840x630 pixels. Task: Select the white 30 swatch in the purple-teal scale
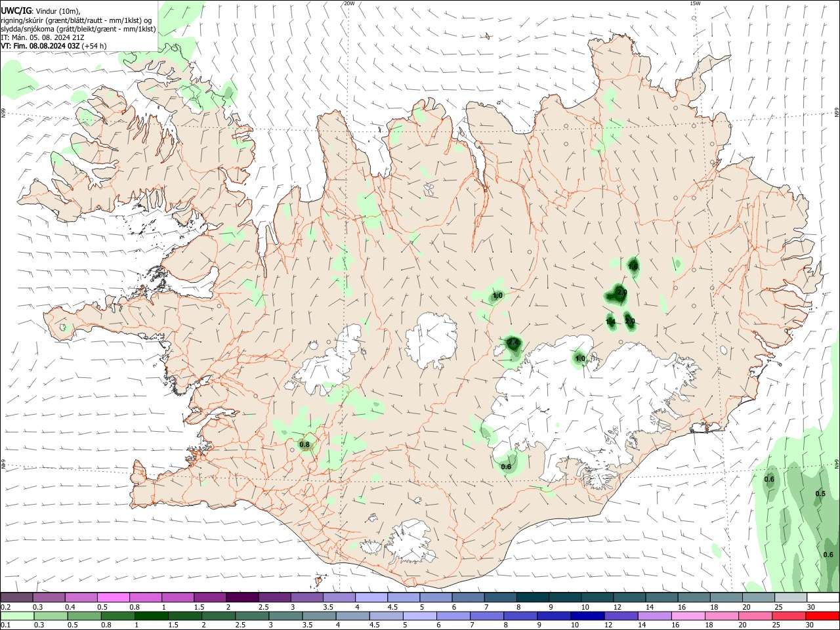(x=823, y=597)
